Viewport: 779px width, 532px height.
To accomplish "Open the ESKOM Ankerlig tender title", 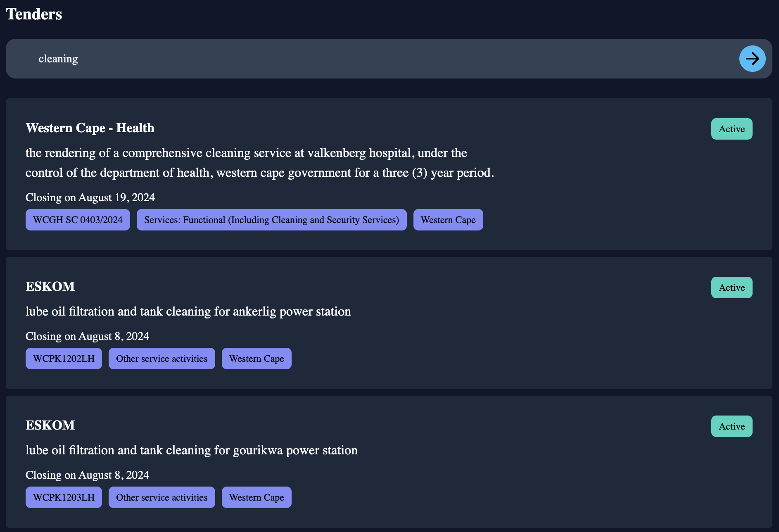I will (x=50, y=287).
